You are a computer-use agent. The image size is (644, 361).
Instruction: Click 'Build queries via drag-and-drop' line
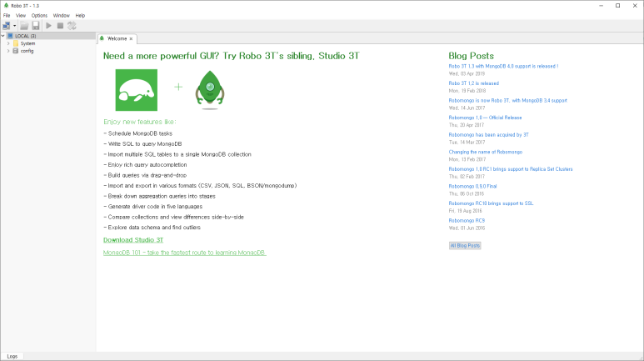click(x=145, y=175)
